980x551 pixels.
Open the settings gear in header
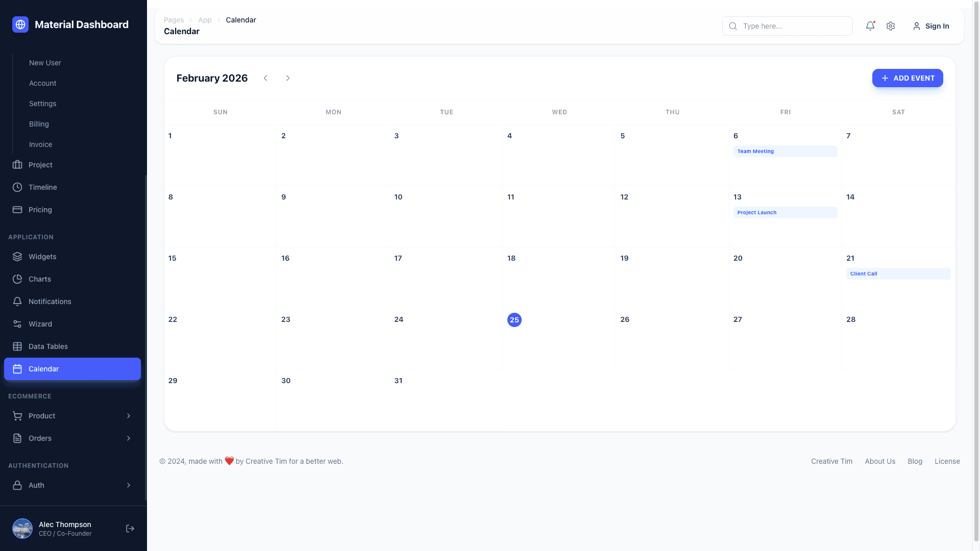(x=891, y=26)
